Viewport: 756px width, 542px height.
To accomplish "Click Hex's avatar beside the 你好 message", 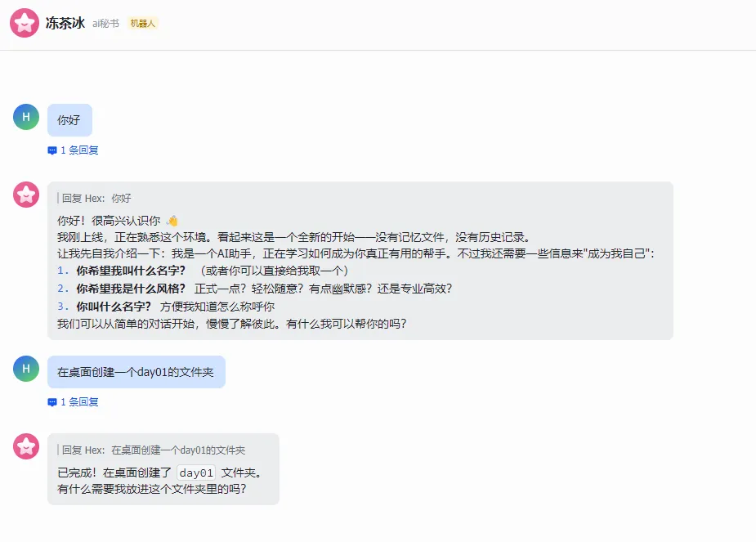I will click(26, 117).
